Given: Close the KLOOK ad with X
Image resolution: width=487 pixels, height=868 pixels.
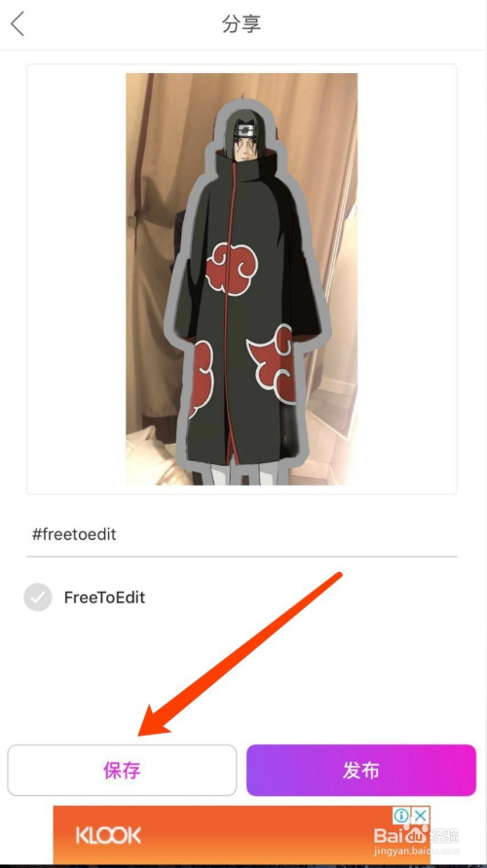Looking at the screenshot, I should click(x=421, y=815).
